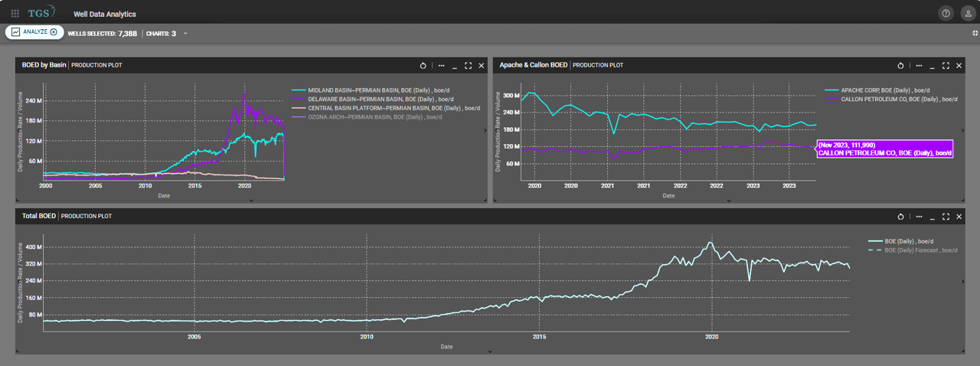Viewport: 980px width, 366px height.
Task: Expand the Charts count dropdown arrow
Action: coord(185,34)
